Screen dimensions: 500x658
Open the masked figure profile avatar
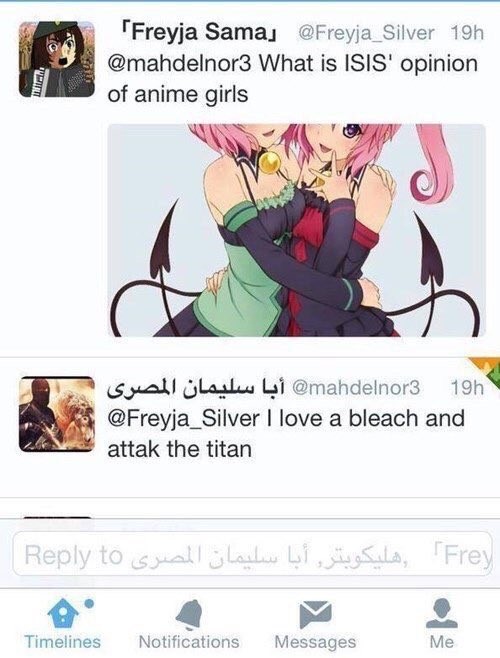(57, 414)
